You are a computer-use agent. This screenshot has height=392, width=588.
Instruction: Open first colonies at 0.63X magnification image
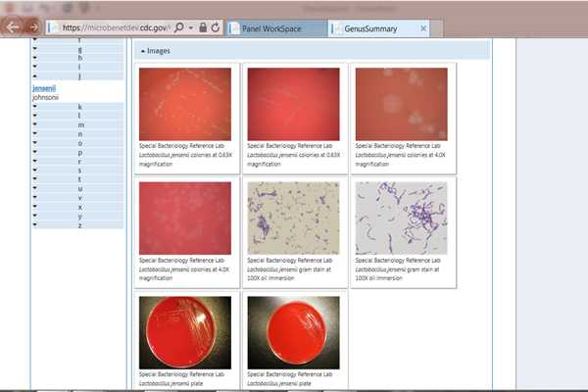pyautogui.click(x=185, y=104)
